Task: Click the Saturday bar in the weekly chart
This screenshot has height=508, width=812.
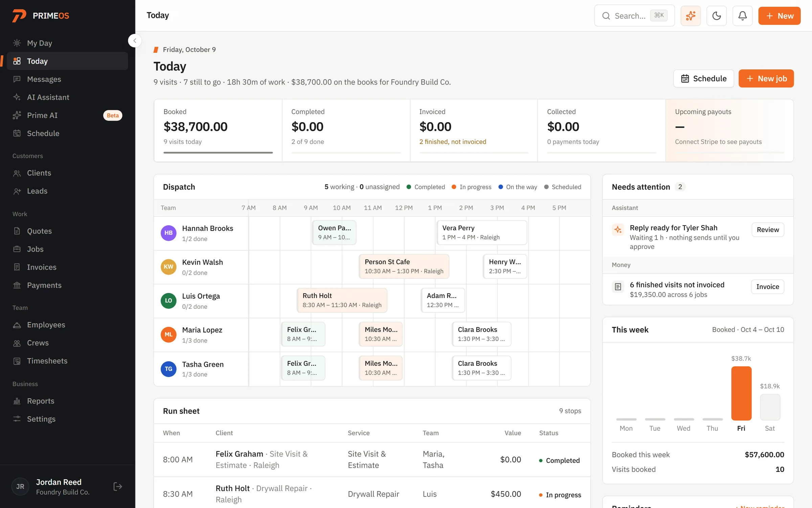Action: (x=770, y=407)
